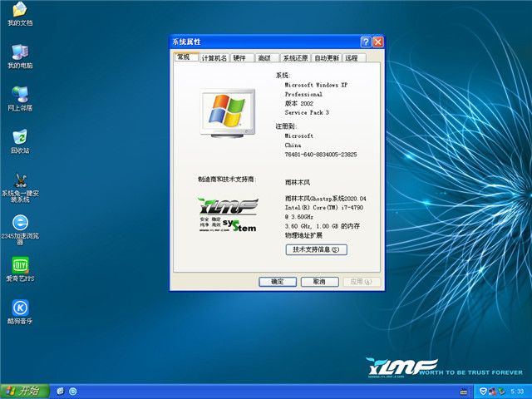
Task: Click the Windows XP monitor logo image
Action: click(228, 113)
